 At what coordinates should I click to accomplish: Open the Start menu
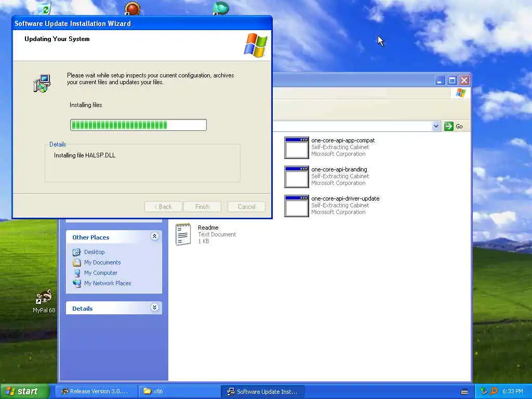point(25,392)
